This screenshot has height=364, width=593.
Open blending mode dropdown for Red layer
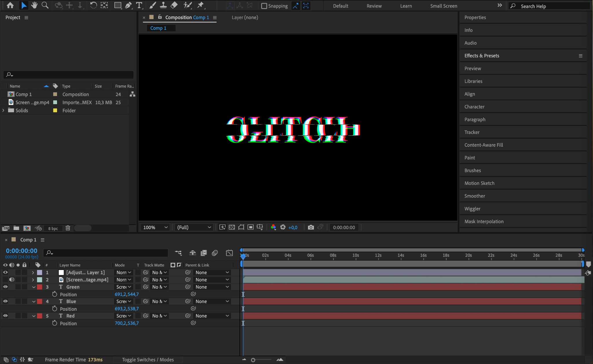coord(124,316)
